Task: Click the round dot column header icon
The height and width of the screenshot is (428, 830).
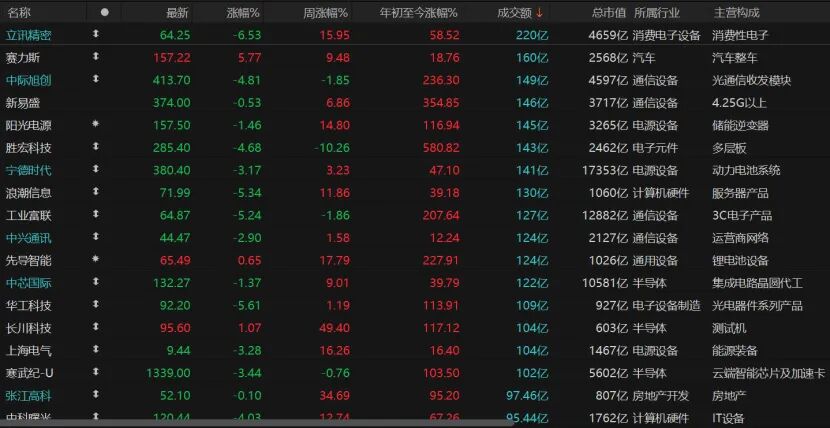Action: pyautogui.click(x=105, y=13)
